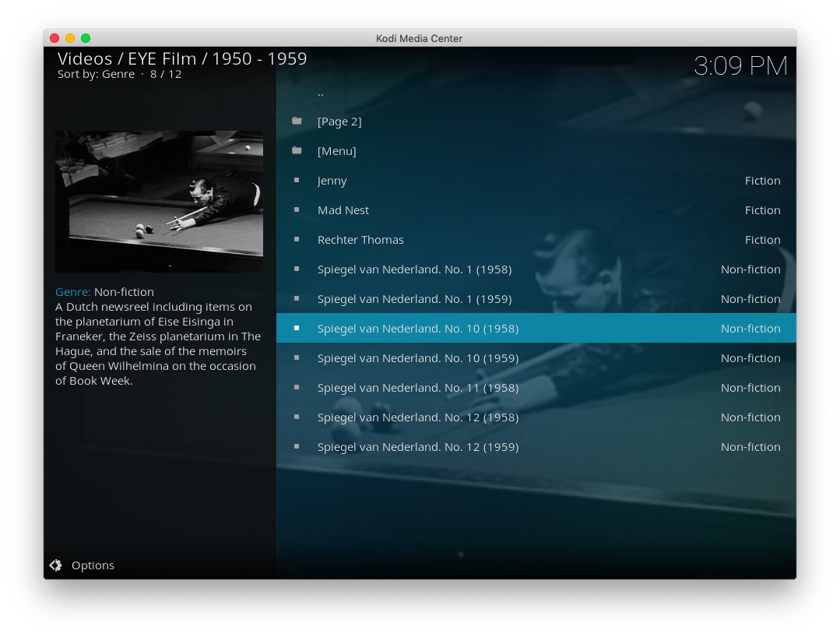This screenshot has width=840, height=637.
Task: Click the billiards preview thumbnail
Action: tap(159, 201)
